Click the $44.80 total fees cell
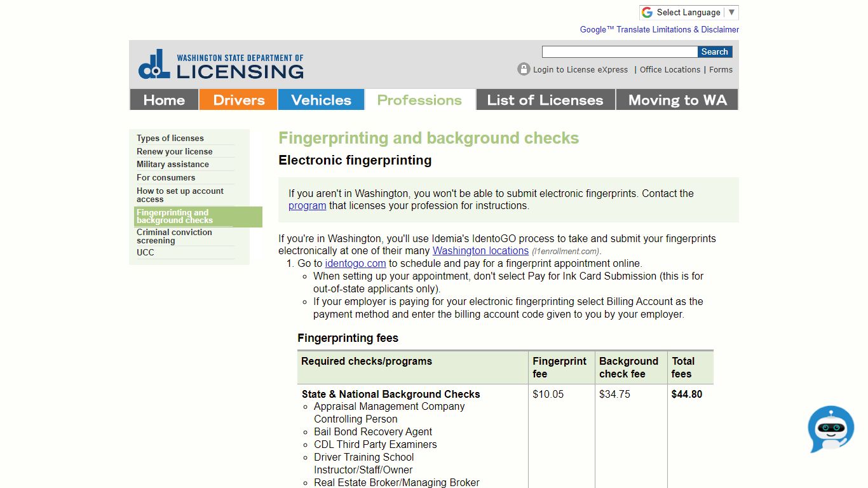The width and height of the screenshot is (868, 488). [x=687, y=394]
